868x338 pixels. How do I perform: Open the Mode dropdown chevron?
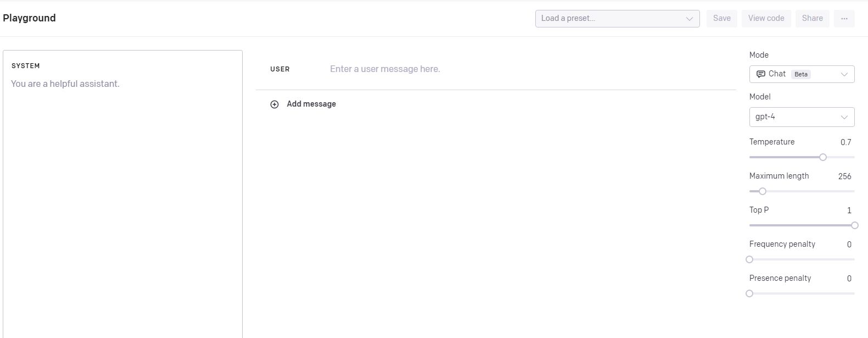844,74
